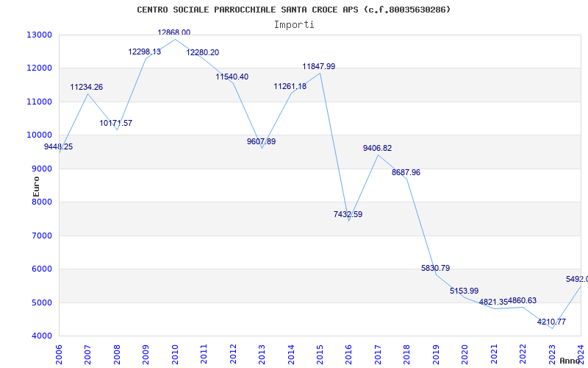Select the 5830.79 data label
Viewport: 588px width, 368px height.
[x=435, y=268]
